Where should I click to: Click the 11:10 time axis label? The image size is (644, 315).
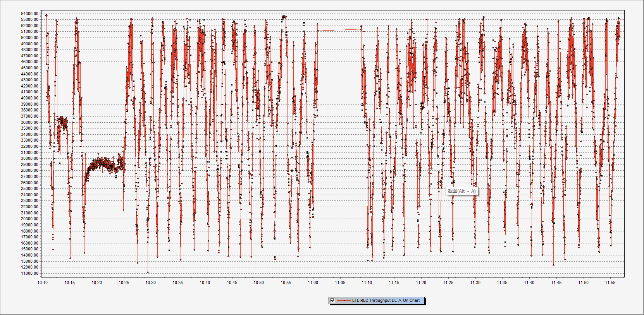367,282
